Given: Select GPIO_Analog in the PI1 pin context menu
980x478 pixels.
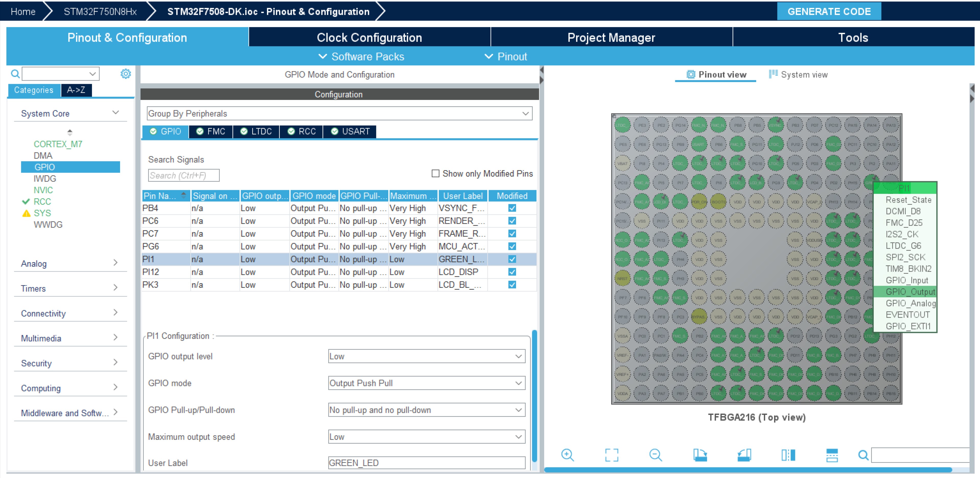Looking at the screenshot, I should [910, 303].
